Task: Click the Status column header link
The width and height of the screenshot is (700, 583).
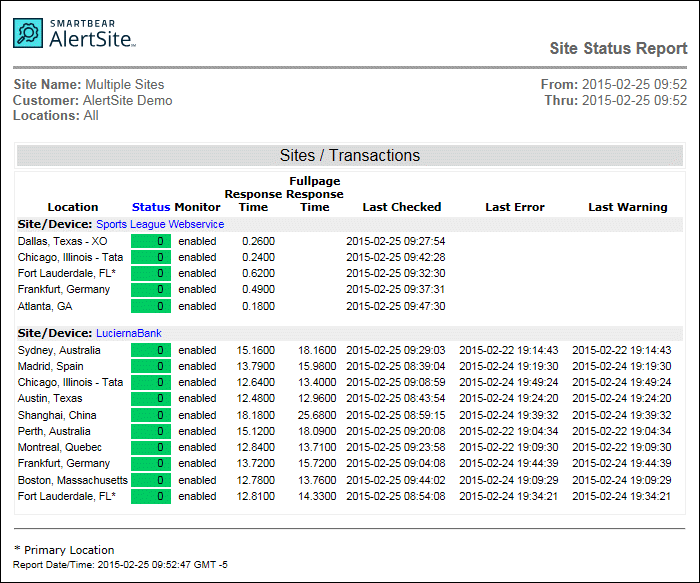Action: tap(151, 207)
